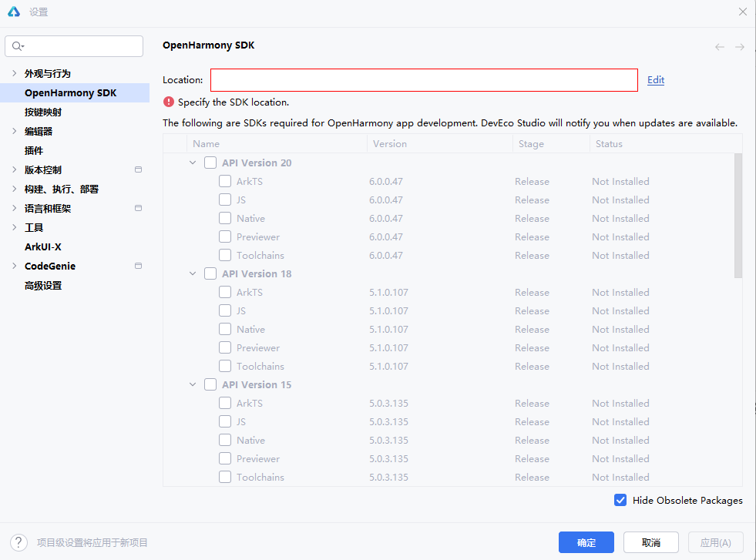Check ArkTS 5.0.3.135 checkbox

click(225, 403)
